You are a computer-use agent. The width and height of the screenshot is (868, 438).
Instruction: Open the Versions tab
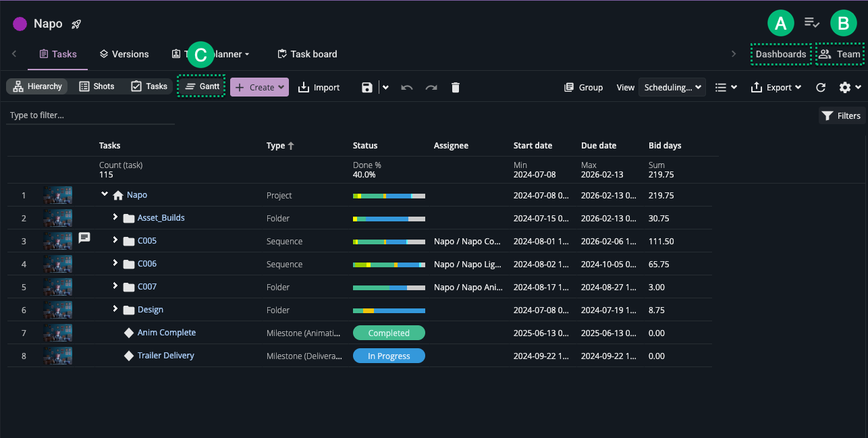(x=124, y=54)
